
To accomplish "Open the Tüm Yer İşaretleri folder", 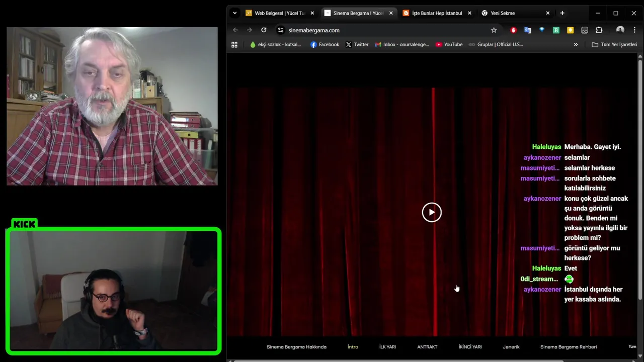I will click(614, 44).
